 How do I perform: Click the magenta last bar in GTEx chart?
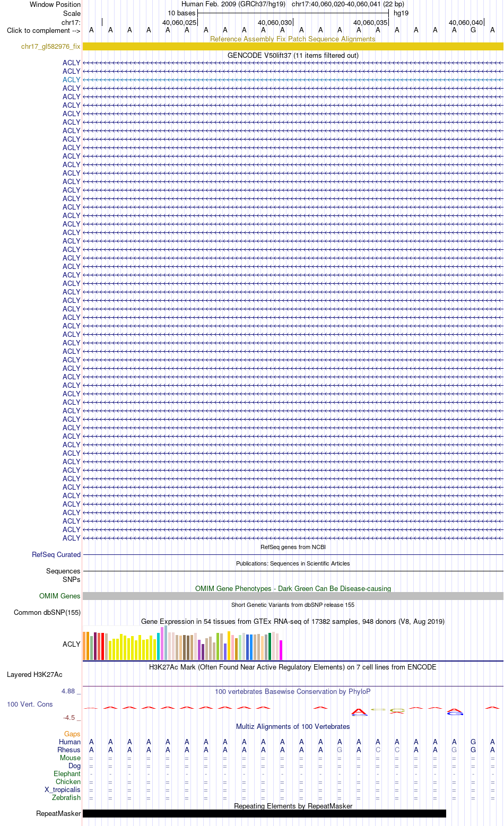pyautogui.click(x=281, y=650)
